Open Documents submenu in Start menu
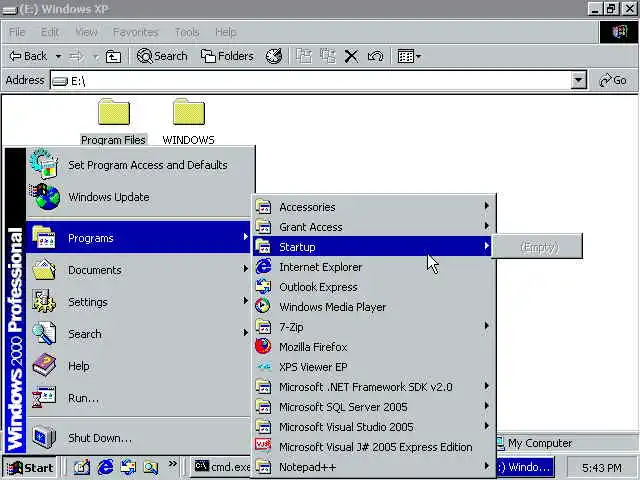Screen dimensions: 640x480 [139, 270]
